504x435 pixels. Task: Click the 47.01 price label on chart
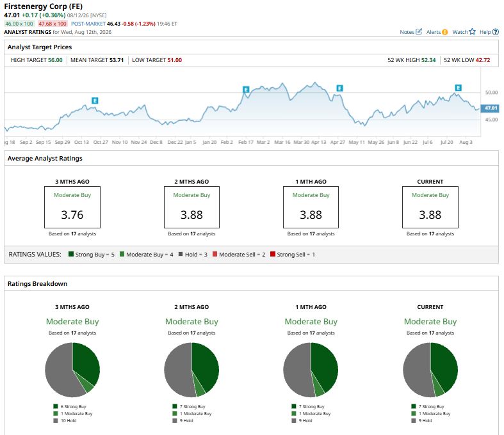pos(490,108)
